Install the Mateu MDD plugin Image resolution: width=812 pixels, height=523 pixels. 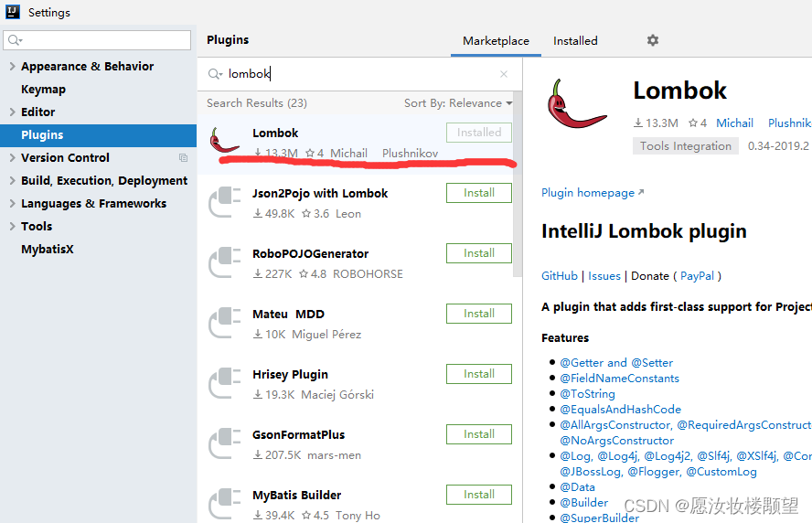pos(479,314)
